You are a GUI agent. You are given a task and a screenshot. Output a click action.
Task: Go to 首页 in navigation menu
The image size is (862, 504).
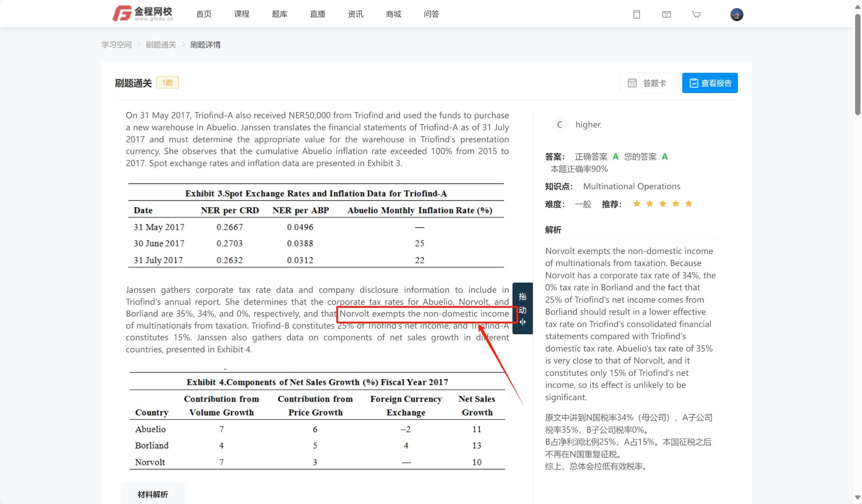pos(204,14)
